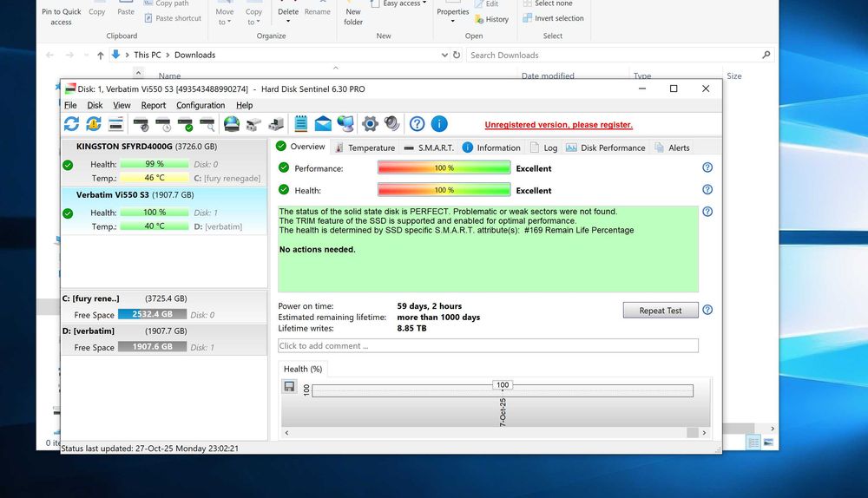Click Unregistered version, please register link

558,125
